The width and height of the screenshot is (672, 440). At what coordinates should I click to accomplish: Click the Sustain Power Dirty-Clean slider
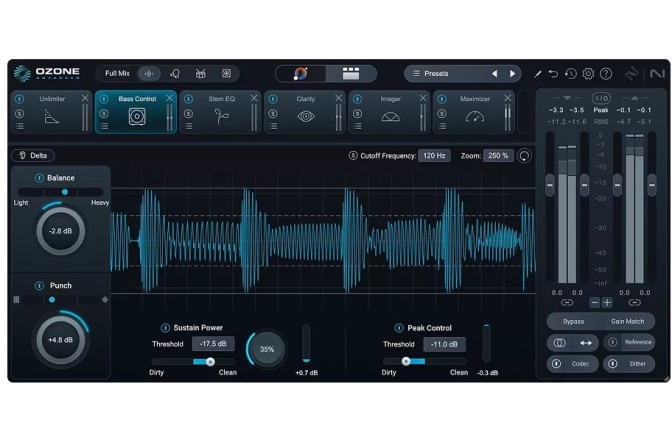[193, 362]
